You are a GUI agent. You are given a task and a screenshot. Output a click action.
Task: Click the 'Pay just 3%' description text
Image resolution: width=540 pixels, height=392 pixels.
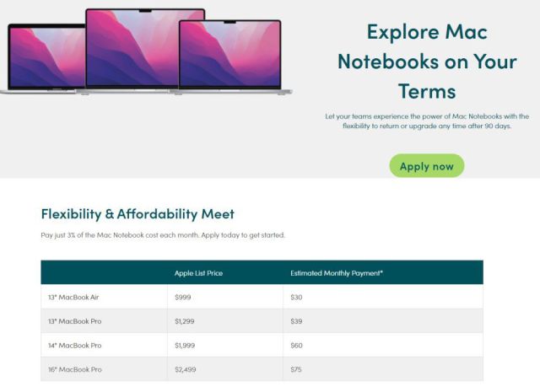point(163,235)
